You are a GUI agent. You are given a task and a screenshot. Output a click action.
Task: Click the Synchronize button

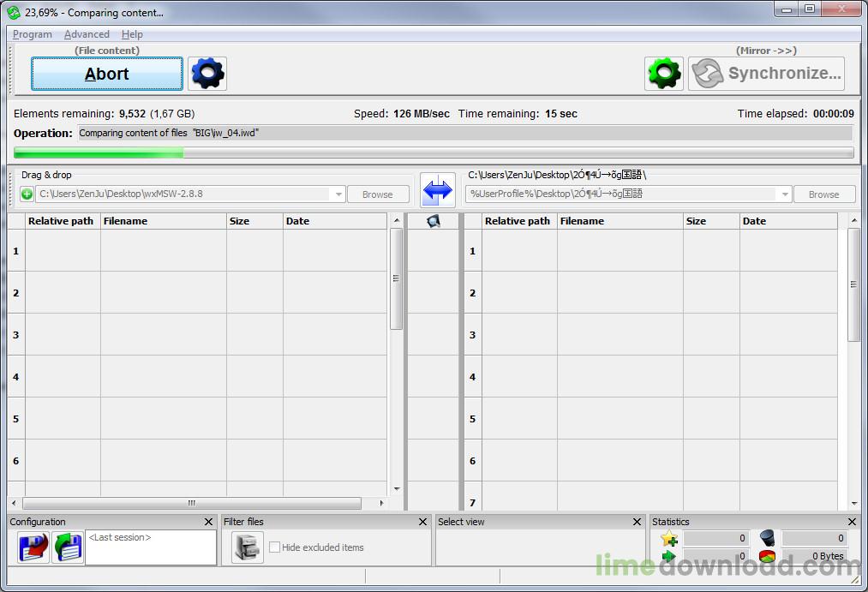pos(766,74)
